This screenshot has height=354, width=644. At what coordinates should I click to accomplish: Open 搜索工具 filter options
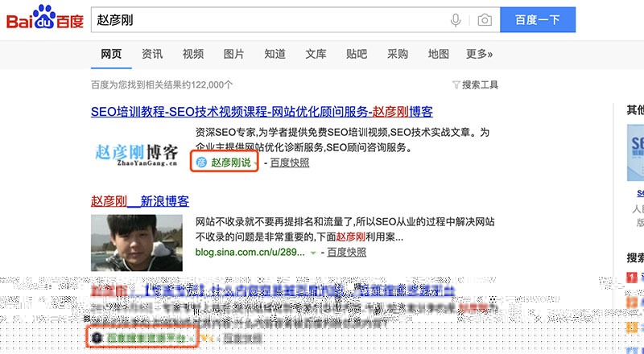pyautogui.click(x=476, y=84)
